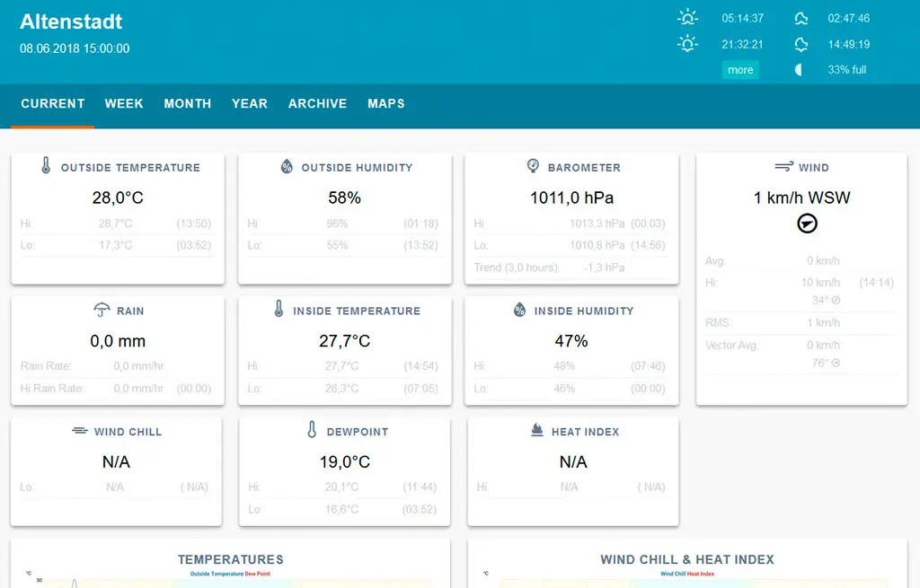The width and height of the screenshot is (920, 588).
Task: Click the 0,0 mm rain value
Action: pyautogui.click(x=118, y=340)
